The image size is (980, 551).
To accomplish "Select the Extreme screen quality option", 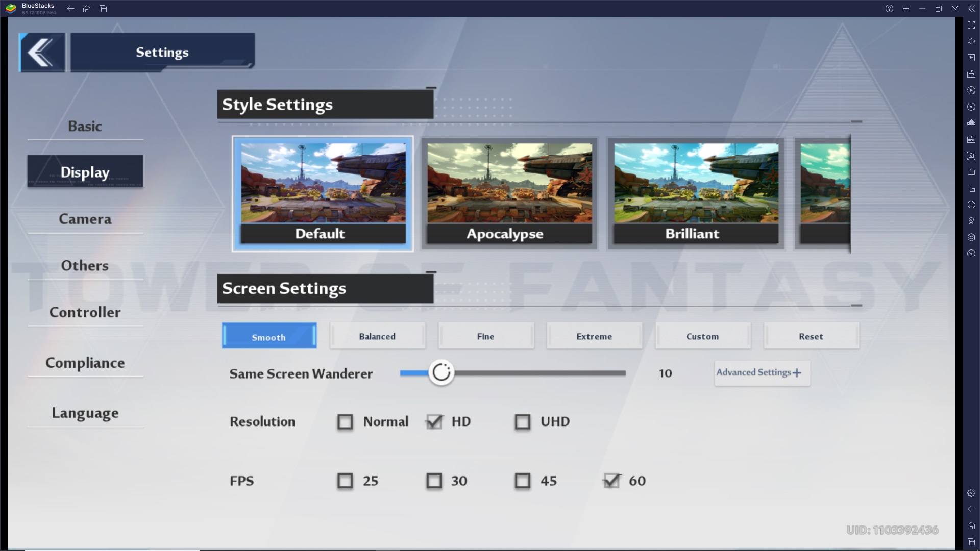I will pos(594,336).
